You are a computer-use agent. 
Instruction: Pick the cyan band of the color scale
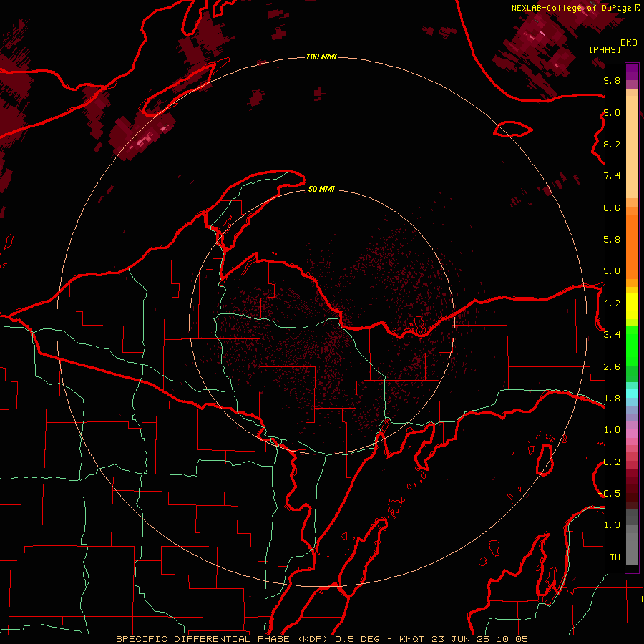(x=632, y=393)
